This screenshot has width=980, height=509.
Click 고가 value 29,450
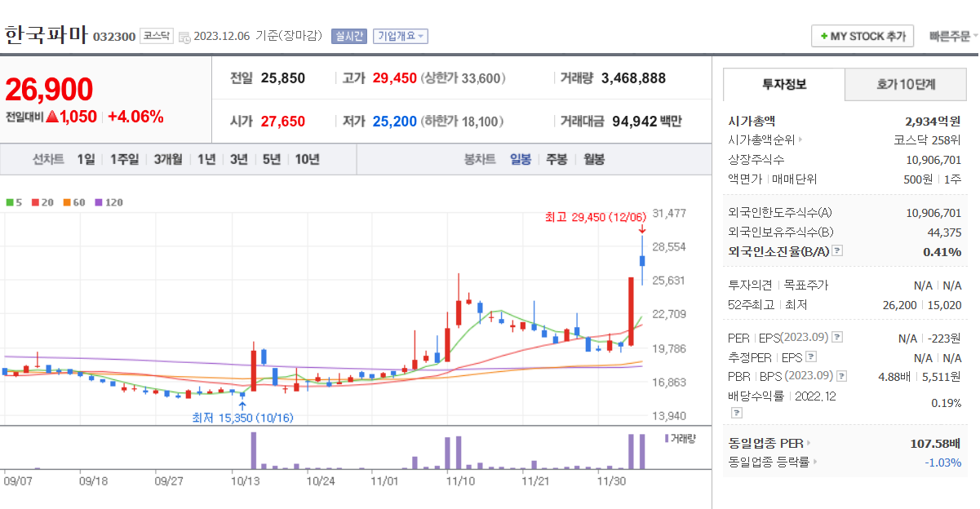[395, 78]
